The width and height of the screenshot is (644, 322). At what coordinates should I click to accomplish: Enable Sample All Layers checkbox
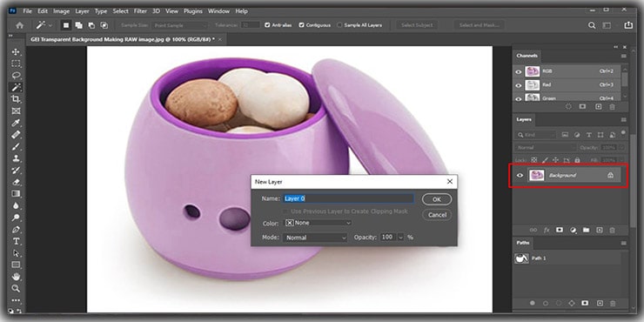(339, 25)
